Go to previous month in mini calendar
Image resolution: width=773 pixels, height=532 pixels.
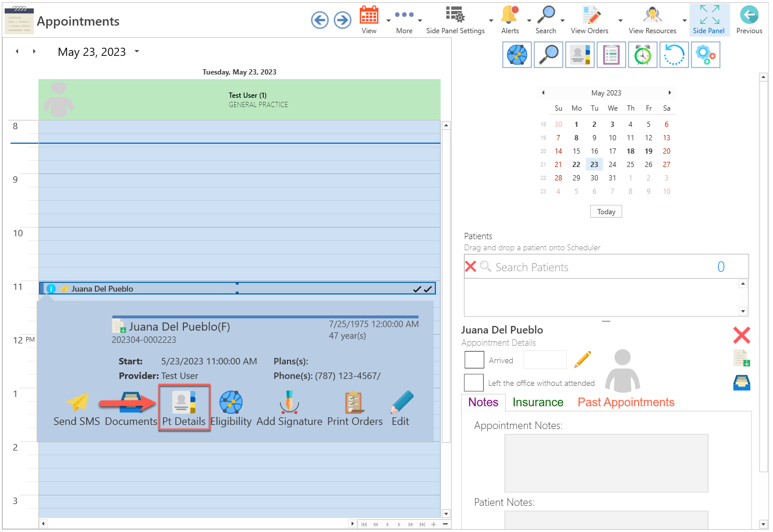[543, 93]
